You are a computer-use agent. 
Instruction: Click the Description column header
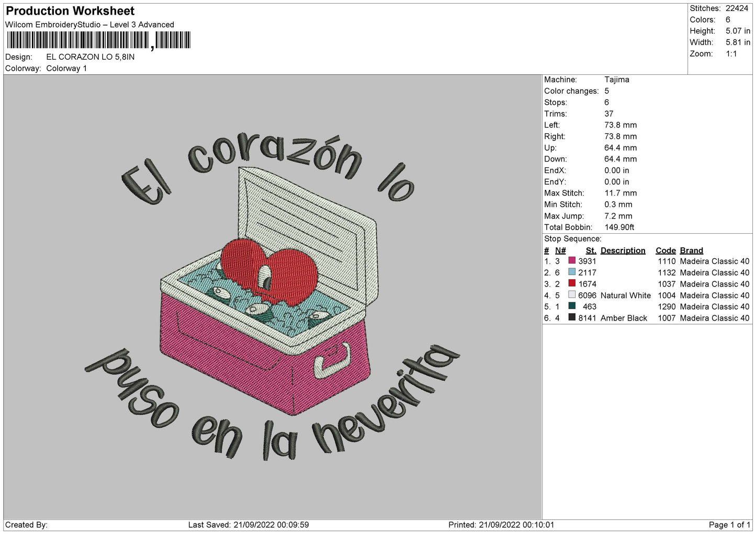coord(623,251)
